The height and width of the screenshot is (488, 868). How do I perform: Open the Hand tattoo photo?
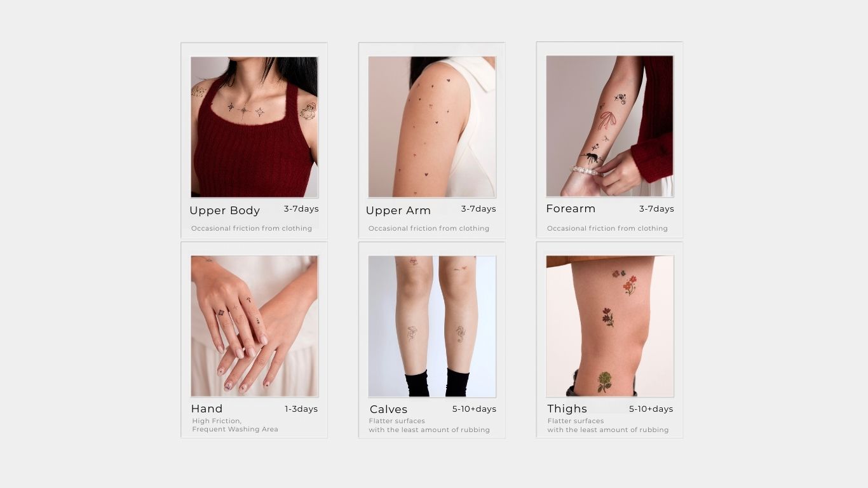[x=254, y=327]
